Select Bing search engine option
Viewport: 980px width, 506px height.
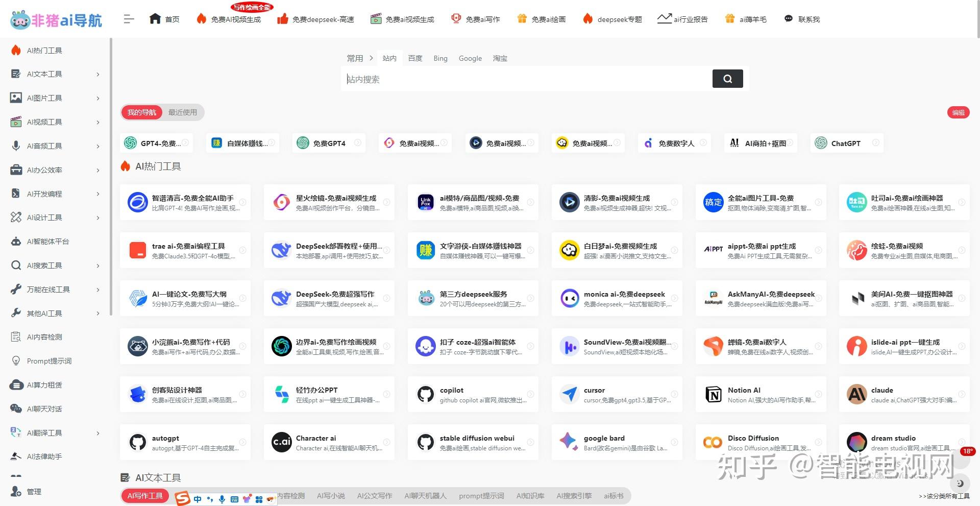click(x=440, y=58)
